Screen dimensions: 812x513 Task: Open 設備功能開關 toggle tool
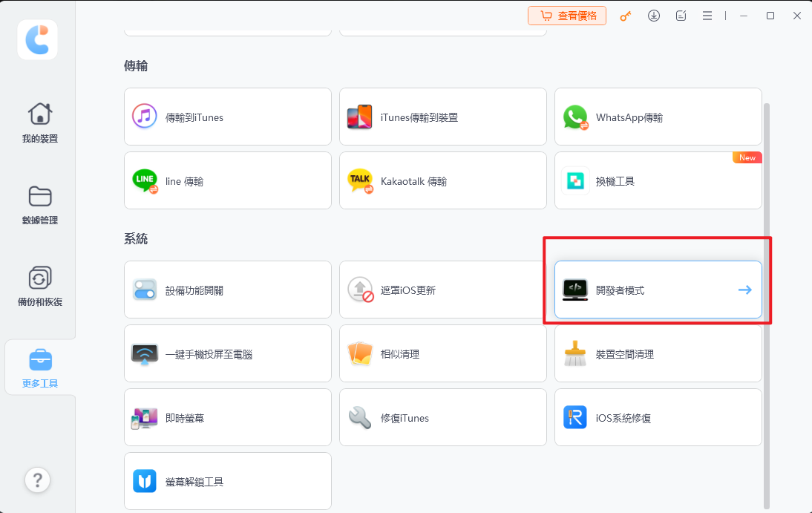227,290
